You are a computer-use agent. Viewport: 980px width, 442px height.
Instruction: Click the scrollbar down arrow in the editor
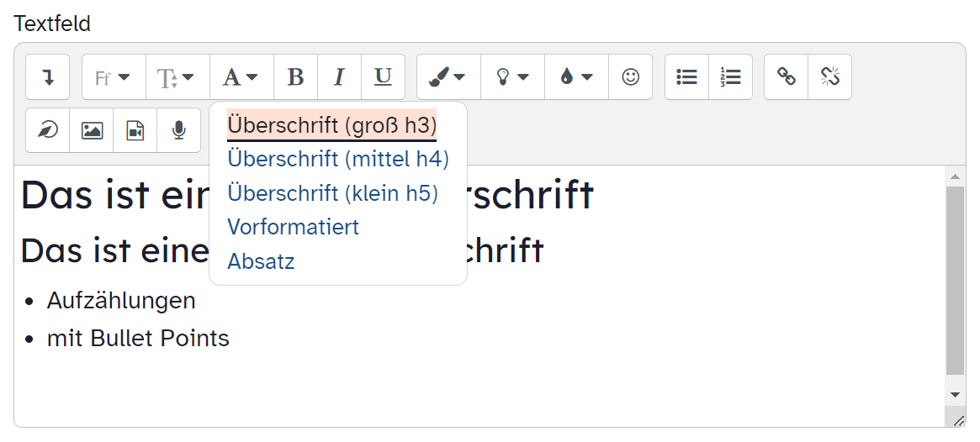955,393
